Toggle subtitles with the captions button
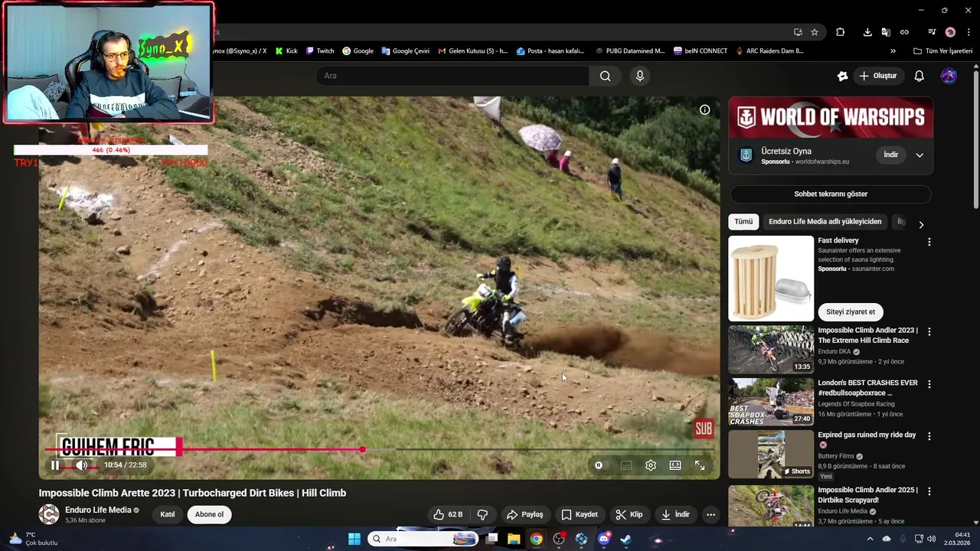Viewport: 980px width, 551px height. click(626, 465)
